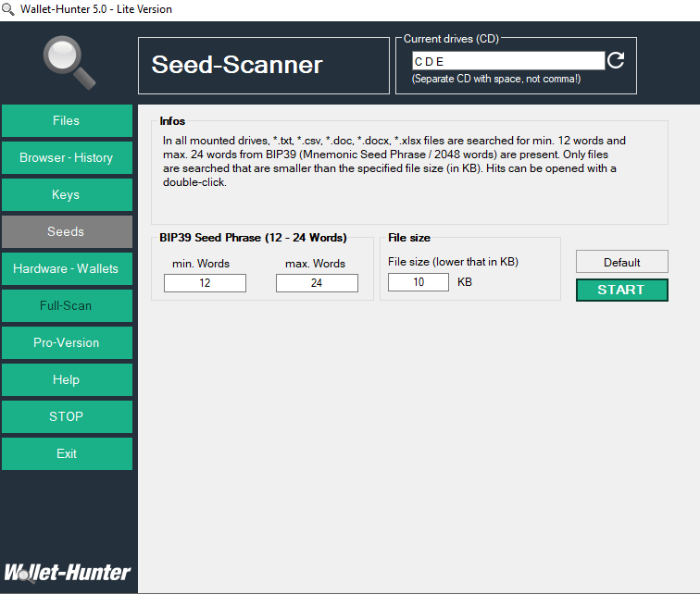Image resolution: width=700 pixels, height=594 pixels.
Task: Click the current drives input field
Action: [508, 61]
